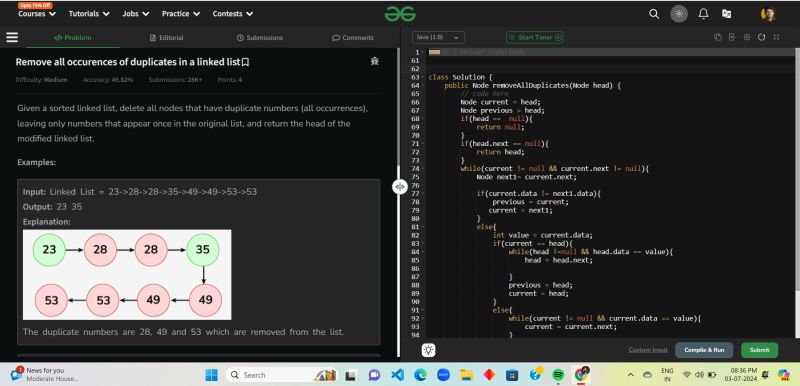This screenshot has height=386, width=800.
Task: Open the Java (1.8) language dropdown
Action: pos(438,37)
